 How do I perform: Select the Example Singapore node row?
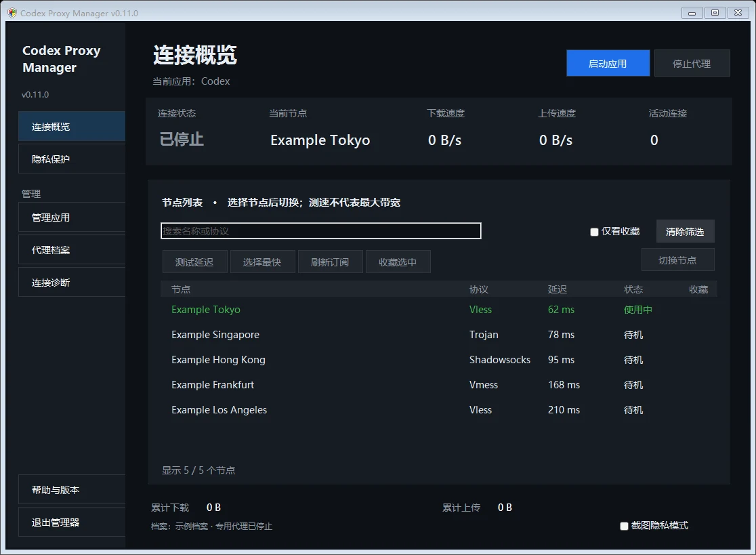point(439,335)
